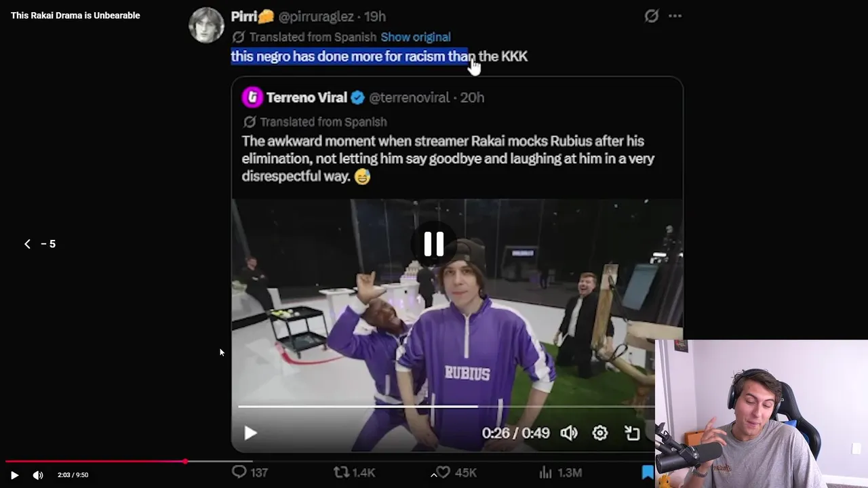868x488 pixels.
Task: Click the Grok icon beside the tweet
Action: coord(651,16)
